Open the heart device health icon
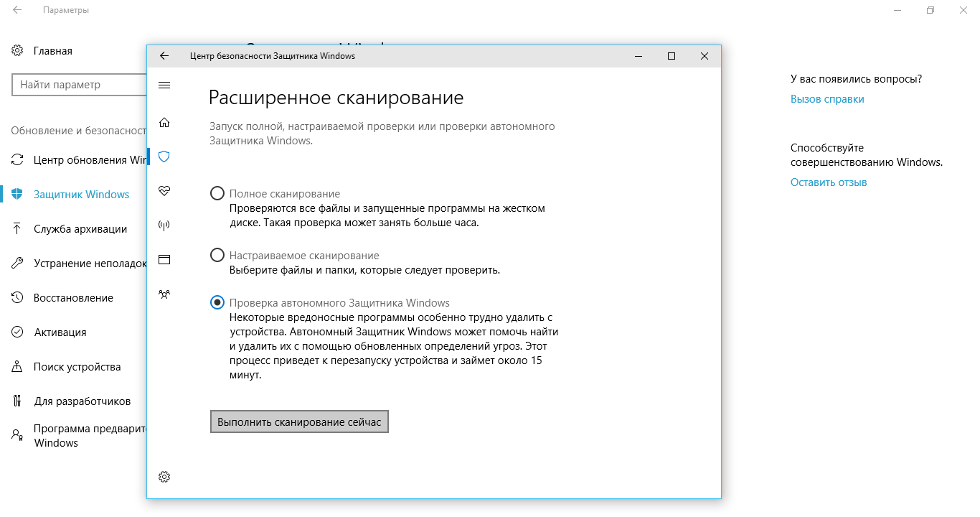This screenshot has height=517, width=980. [x=164, y=191]
